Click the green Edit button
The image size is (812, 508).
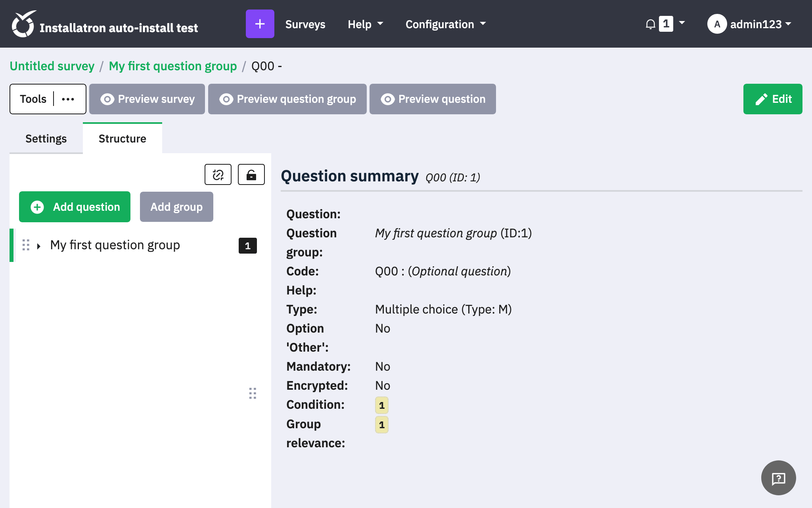pos(772,99)
